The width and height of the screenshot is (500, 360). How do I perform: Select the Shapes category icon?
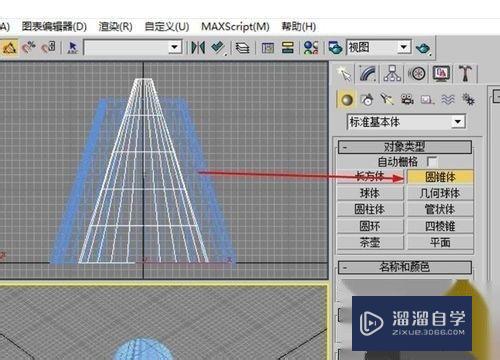coord(367,100)
